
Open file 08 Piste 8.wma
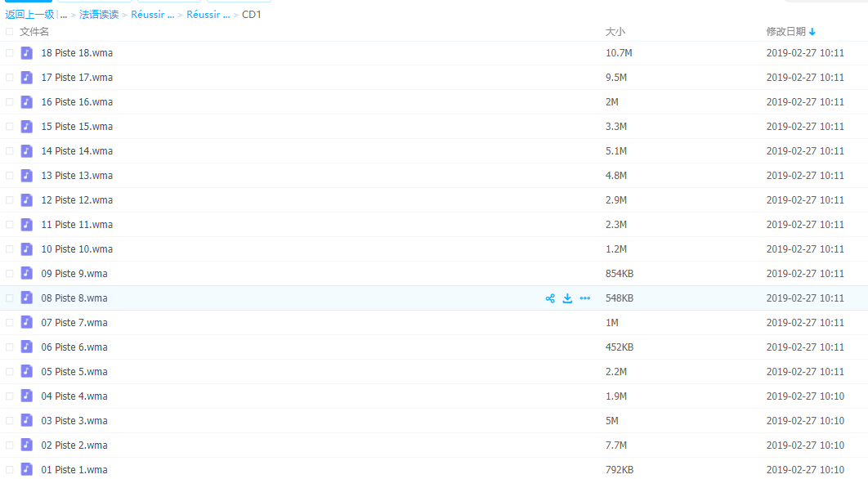(74, 298)
